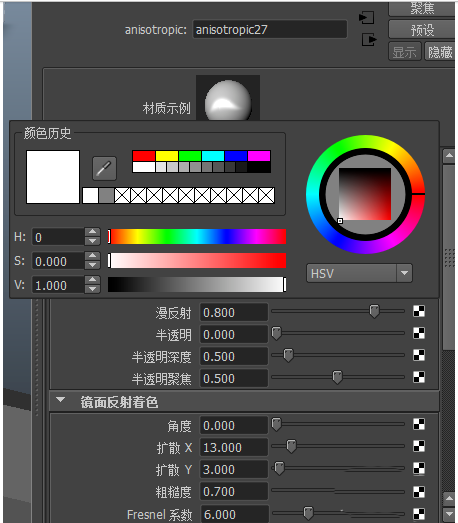Image resolution: width=458 pixels, height=523 pixels.
Task: Click the S value input field
Action: coord(58,261)
